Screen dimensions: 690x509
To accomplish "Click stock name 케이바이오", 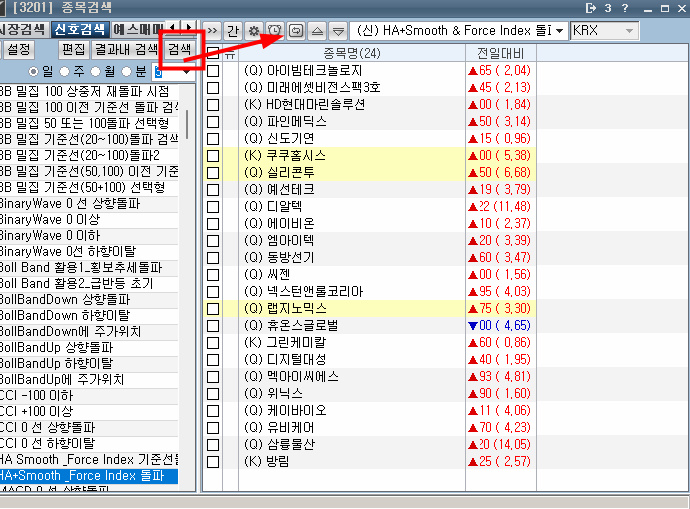I will (x=297, y=411).
